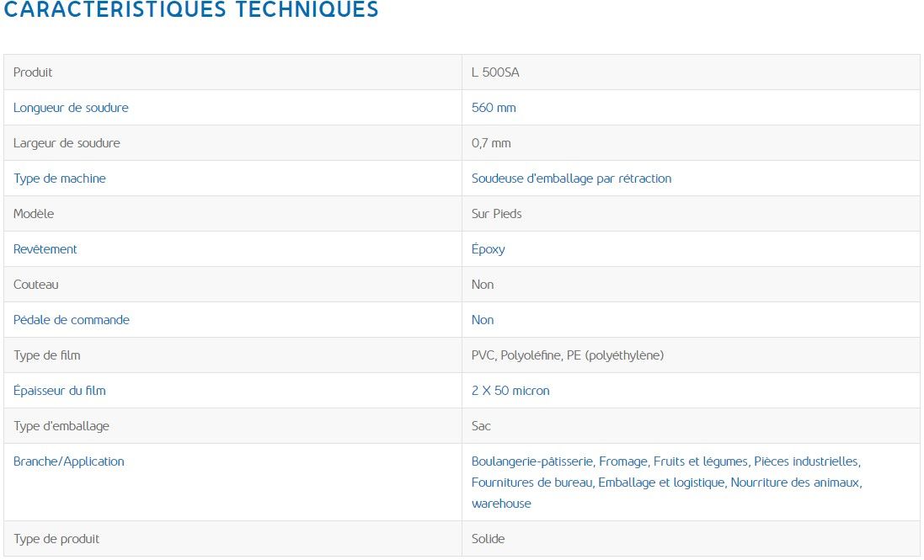Click the Sur Pieds model value

pos(496,214)
